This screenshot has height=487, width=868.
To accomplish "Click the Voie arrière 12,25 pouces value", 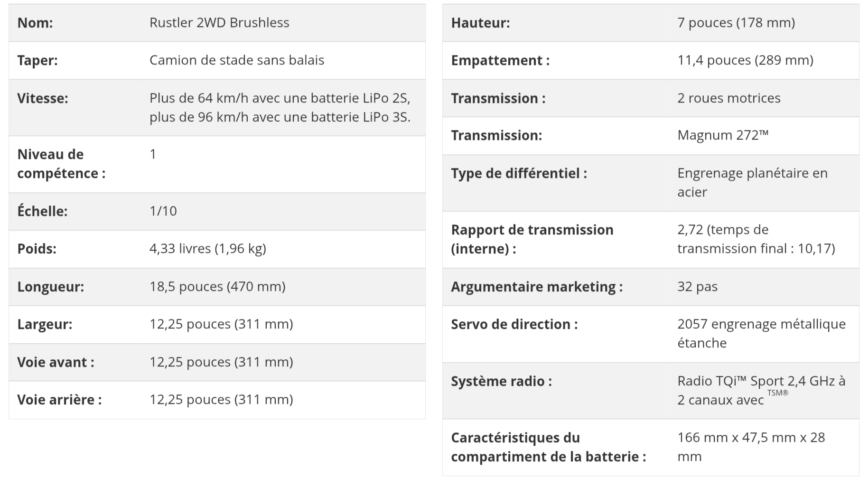I will tap(221, 400).
